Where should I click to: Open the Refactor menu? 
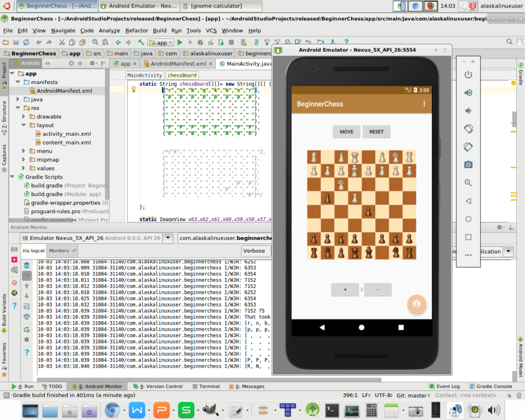[136, 31]
